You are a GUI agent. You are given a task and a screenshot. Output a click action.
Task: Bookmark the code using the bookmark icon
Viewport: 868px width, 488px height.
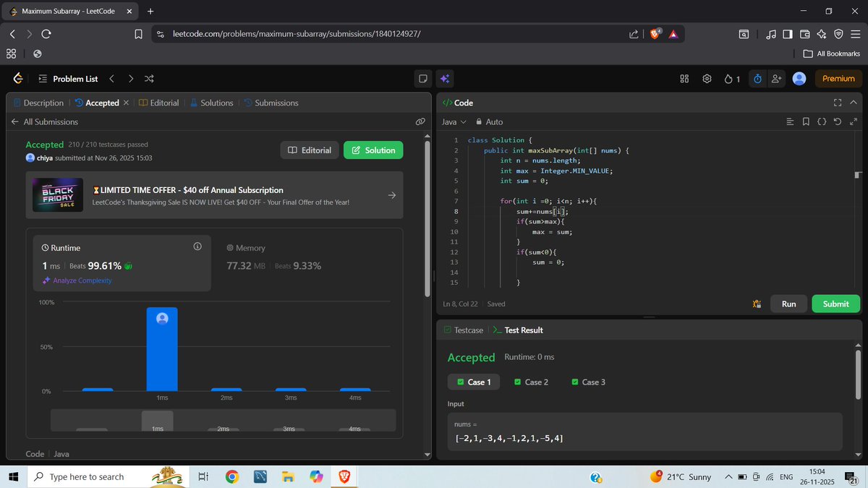tap(807, 121)
